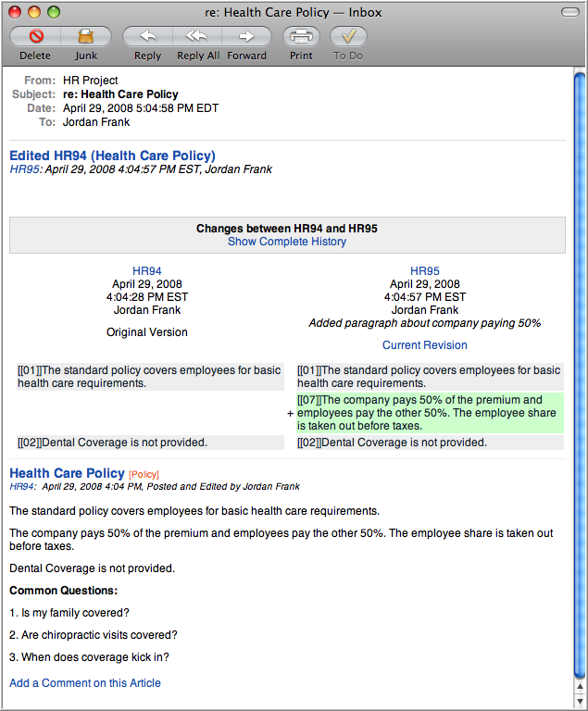The height and width of the screenshot is (711, 588).
Task: Click the 'Current Revision' link
Action: click(x=425, y=345)
